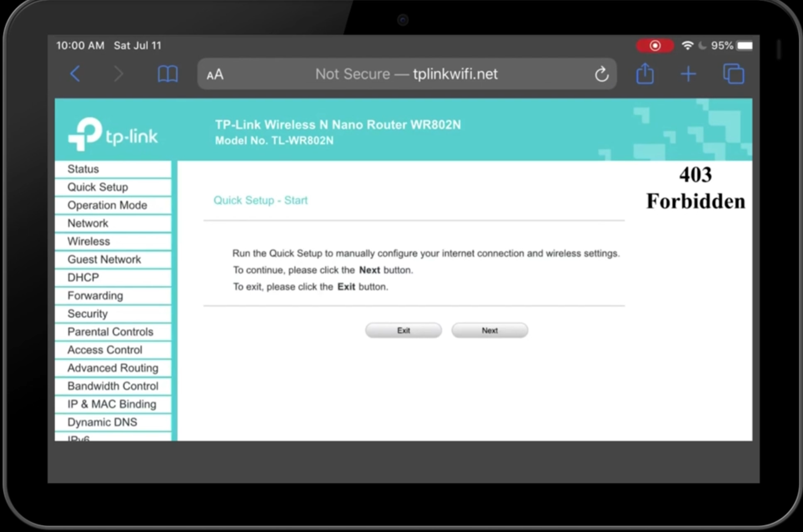Select Dynamic DNS menu item
This screenshot has width=803, height=532.
(102, 422)
